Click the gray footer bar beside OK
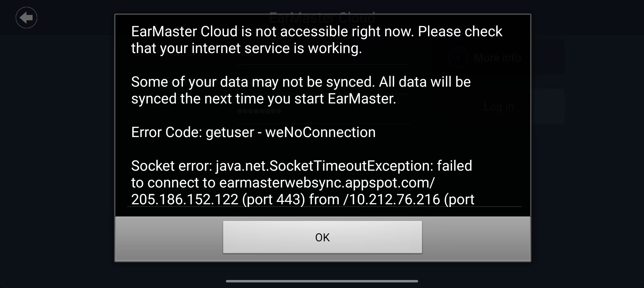The image size is (644, 288). point(476,239)
